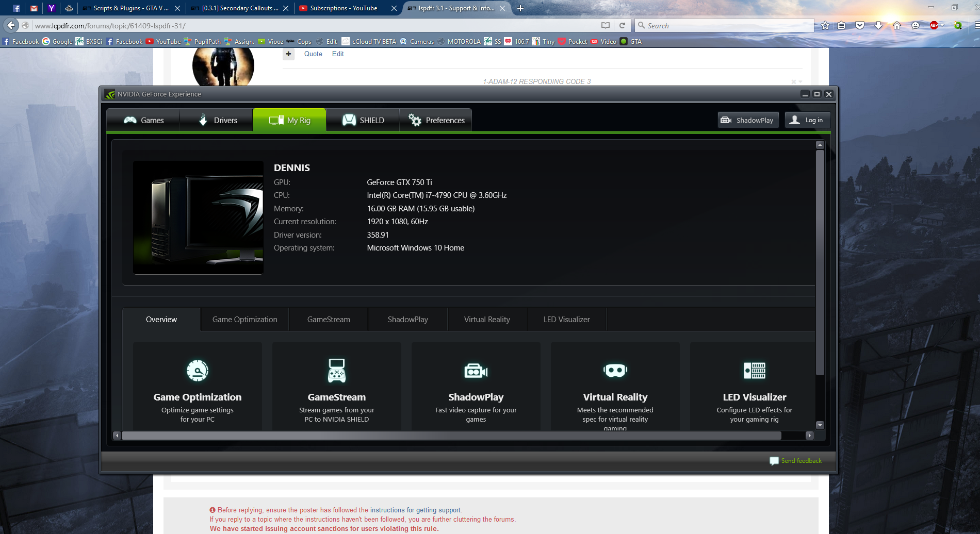Click the vertical scrollbar down arrow
The image size is (980, 534).
click(820, 425)
